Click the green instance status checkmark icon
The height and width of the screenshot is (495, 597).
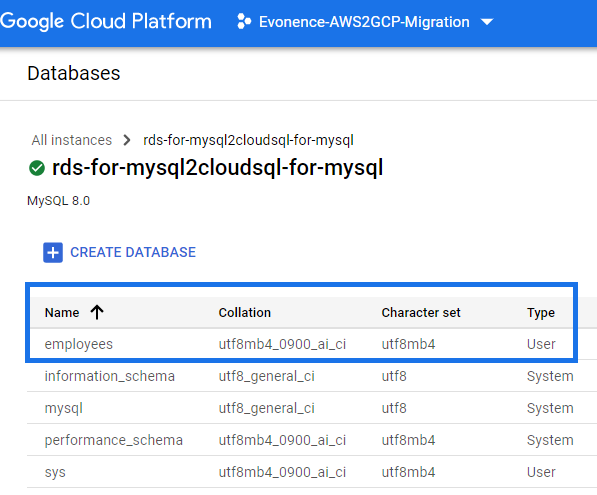click(37, 168)
